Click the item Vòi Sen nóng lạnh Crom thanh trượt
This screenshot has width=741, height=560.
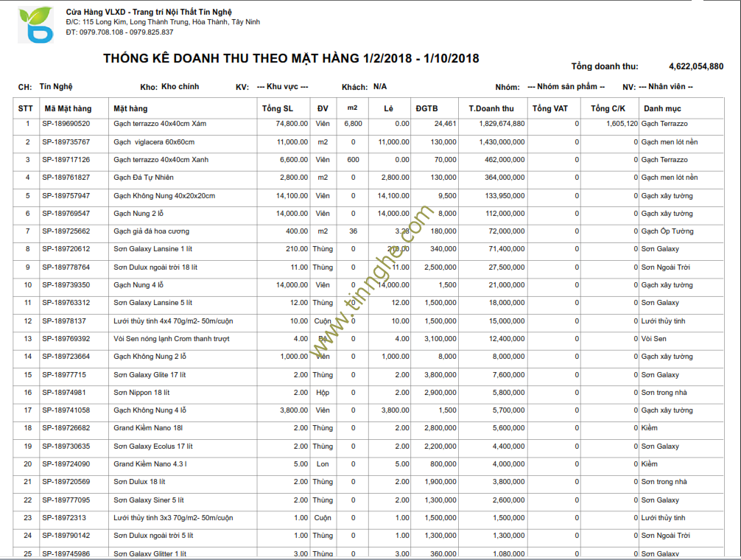[x=171, y=339]
